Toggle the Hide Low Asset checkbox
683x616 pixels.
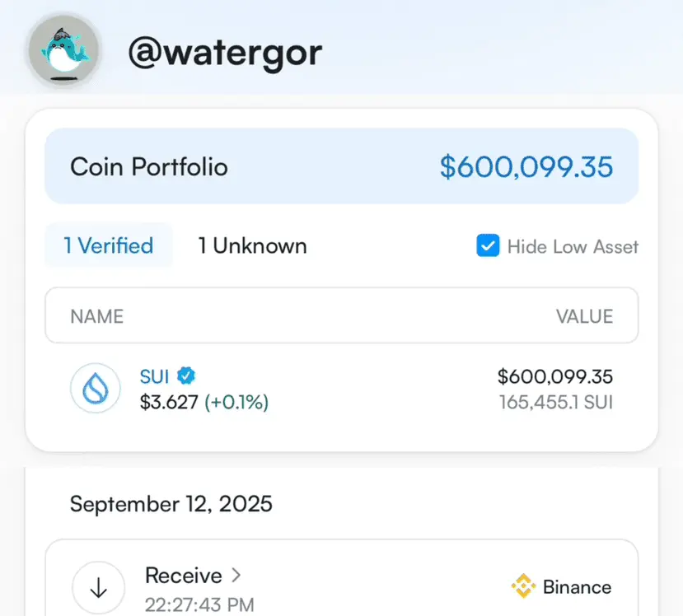click(x=488, y=245)
